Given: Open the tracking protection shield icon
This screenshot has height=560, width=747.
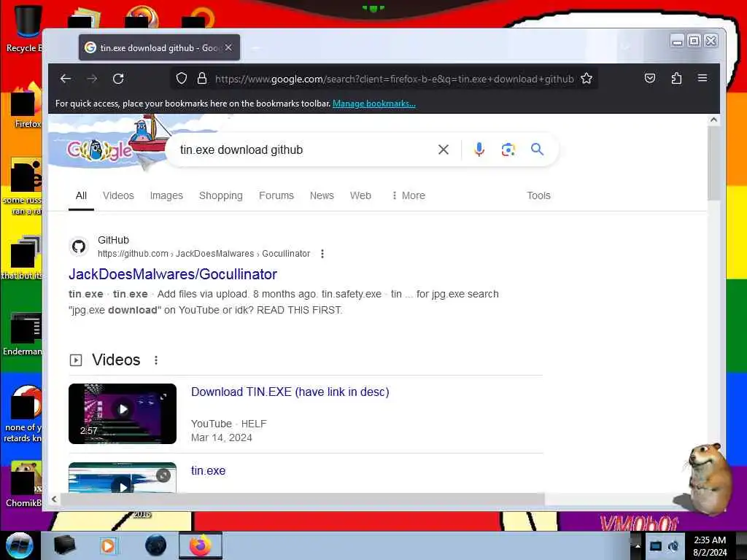Looking at the screenshot, I should click(182, 79).
